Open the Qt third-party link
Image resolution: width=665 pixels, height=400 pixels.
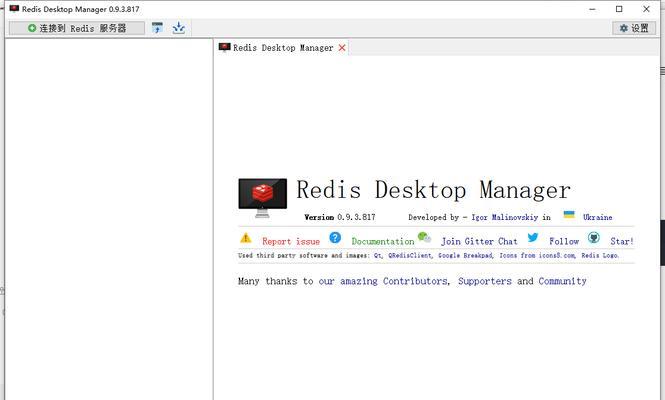pyautogui.click(x=377, y=255)
